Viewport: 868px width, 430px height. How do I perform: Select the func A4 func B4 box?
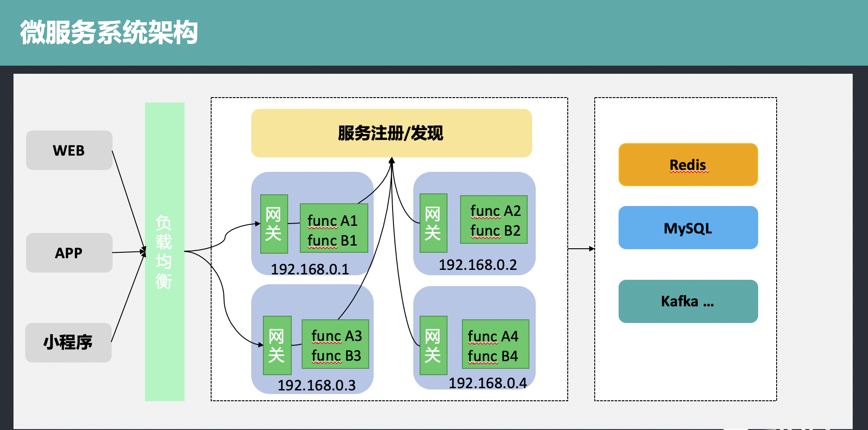495,344
